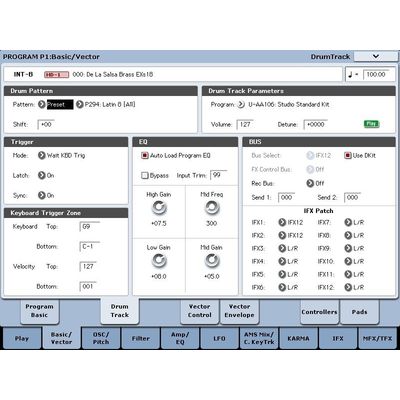Click the tempo value field showing 100.00
400x400 pixels.
(x=379, y=74)
